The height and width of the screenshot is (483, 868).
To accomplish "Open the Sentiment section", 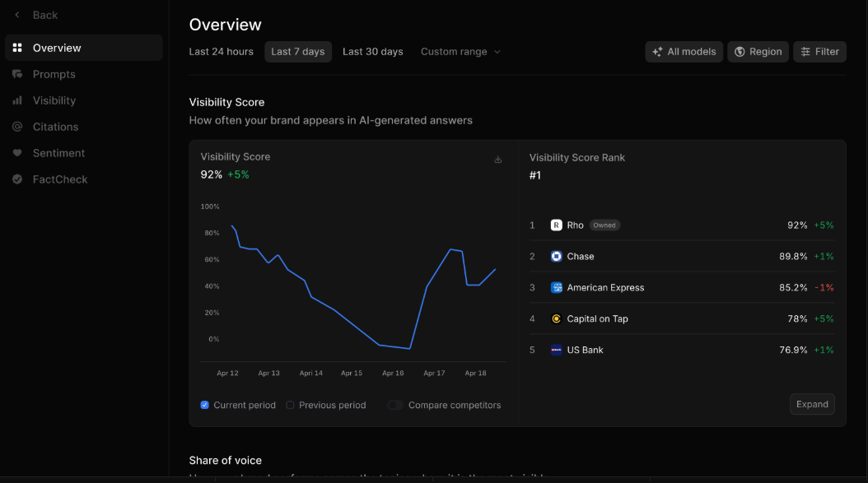I will (84, 153).
